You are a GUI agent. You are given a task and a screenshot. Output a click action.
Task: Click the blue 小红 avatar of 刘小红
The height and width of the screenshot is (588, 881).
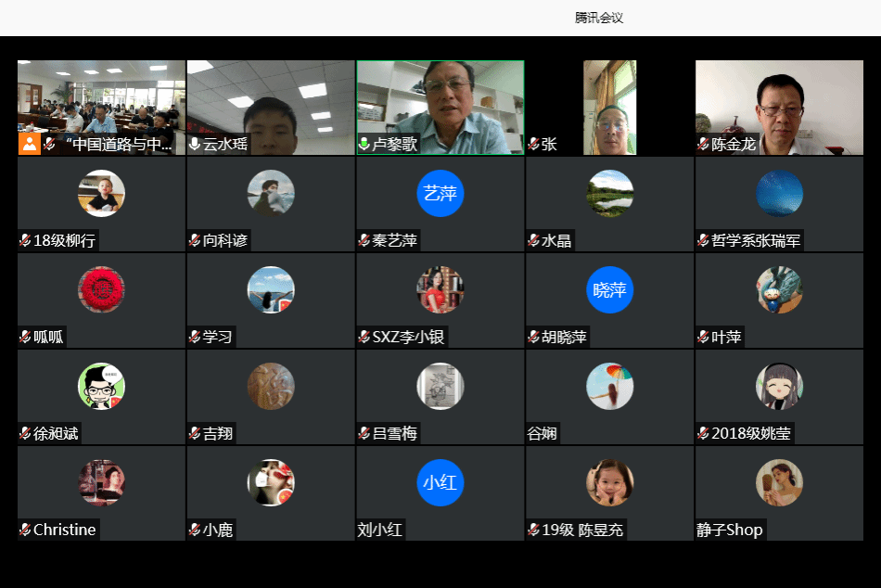tap(440, 482)
